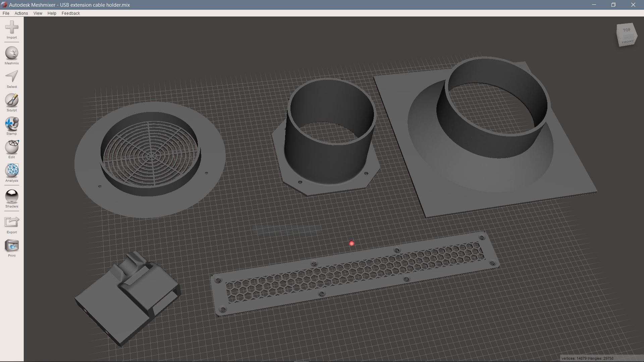Select the USB cable holder model
644x362 pixels.
(x=127, y=299)
